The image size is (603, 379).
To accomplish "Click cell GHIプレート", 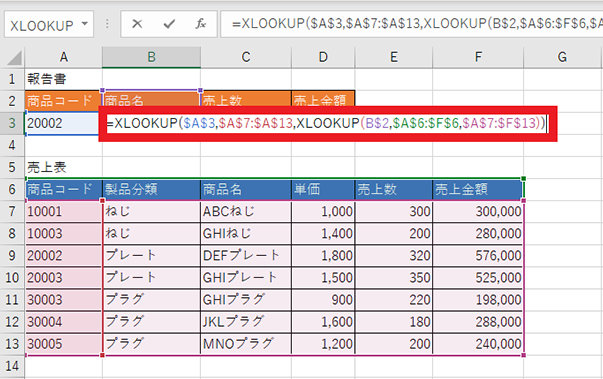I will (246, 278).
